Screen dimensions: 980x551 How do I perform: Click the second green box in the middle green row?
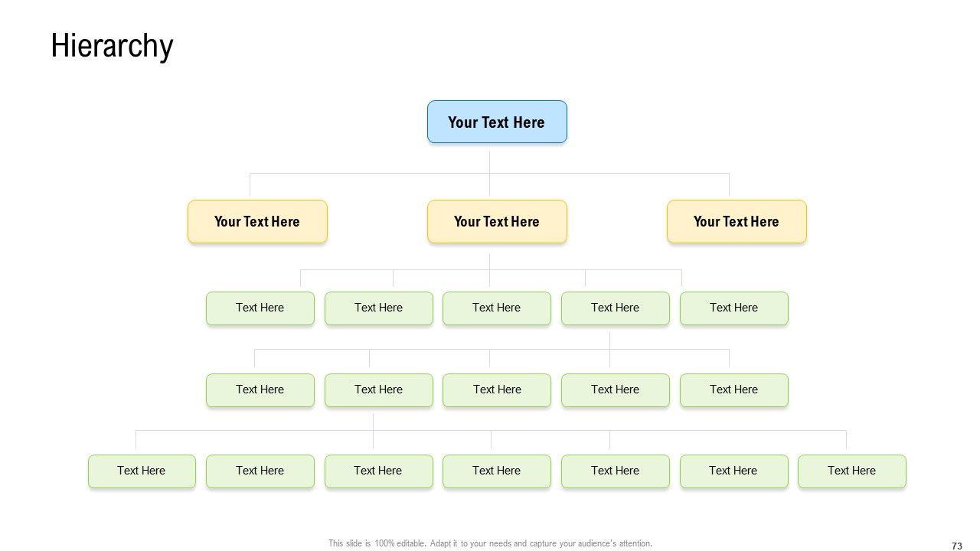coord(378,390)
